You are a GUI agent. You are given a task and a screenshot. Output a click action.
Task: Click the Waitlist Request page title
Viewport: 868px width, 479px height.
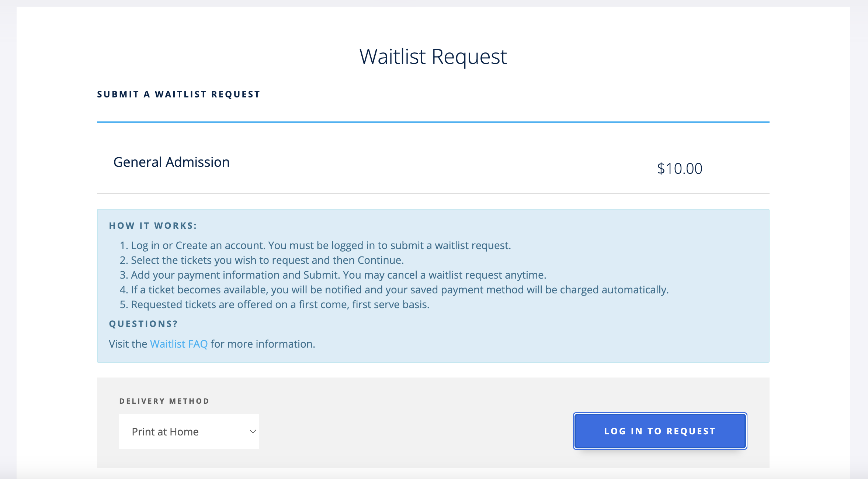[433, 57]
